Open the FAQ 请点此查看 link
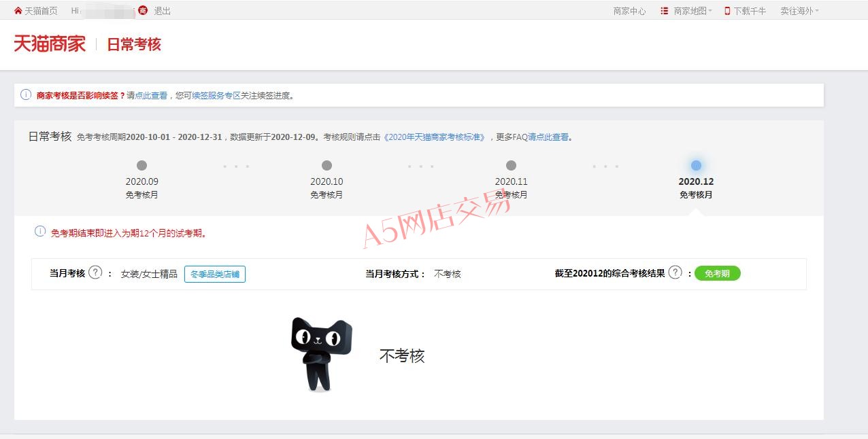Screen dimensions: 868x439 (548, 137)
